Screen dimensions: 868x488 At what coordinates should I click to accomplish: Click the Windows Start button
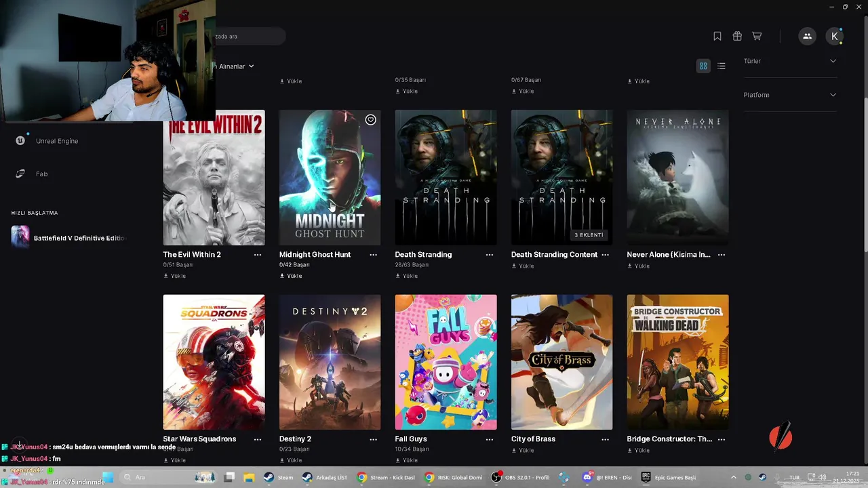pos(108,477)
